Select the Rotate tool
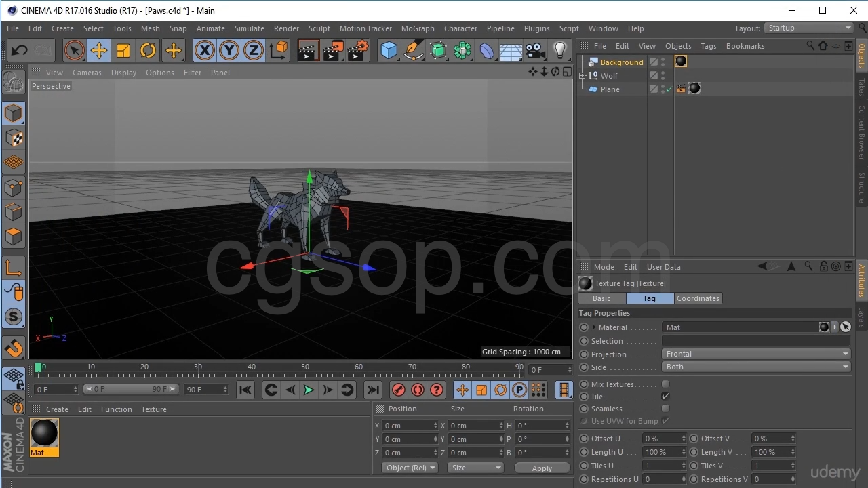 coord(148,51)
